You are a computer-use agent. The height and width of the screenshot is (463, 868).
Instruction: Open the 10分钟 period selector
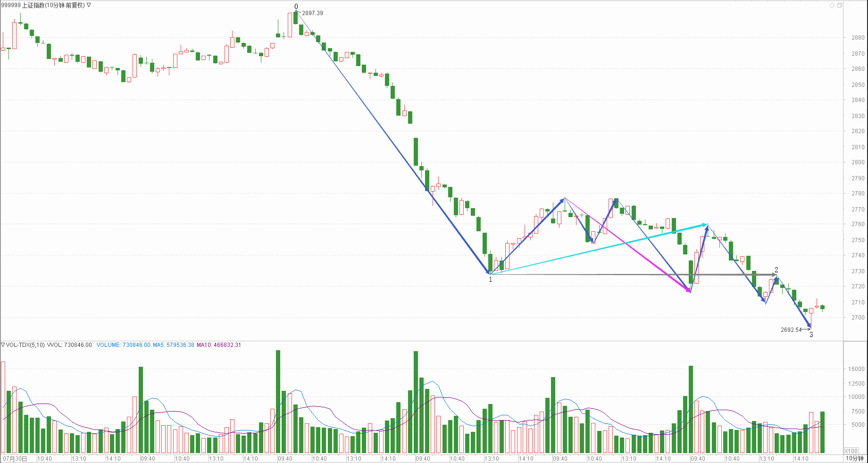click(x=854, y=458)
